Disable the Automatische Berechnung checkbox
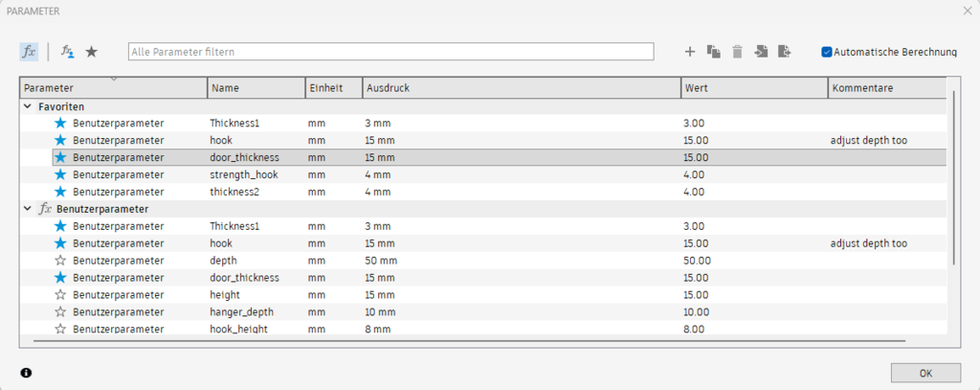Image resolution: width=980 pixels, height=390 pixels. [827, 52]
